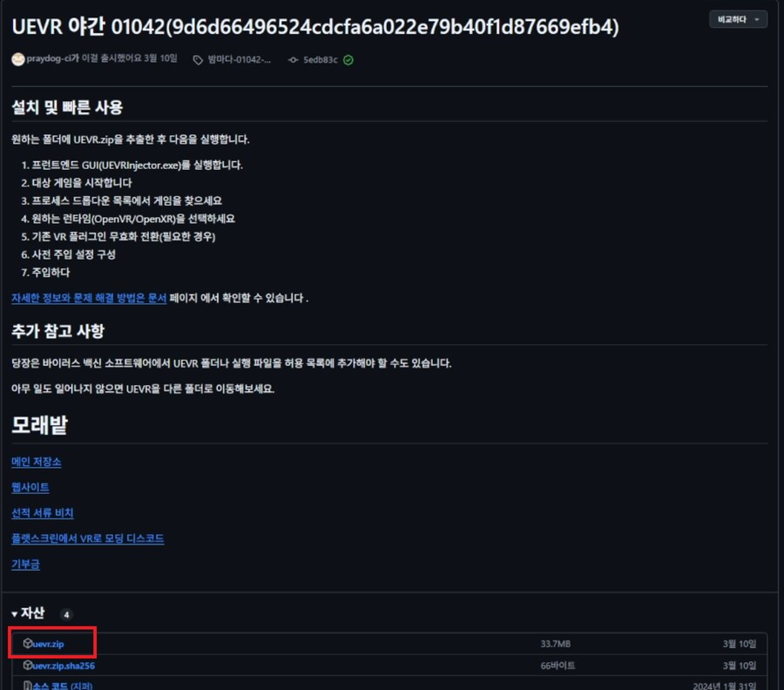The image size is (784, 690).
Task: Open the 기부금 donation link
Action: pos(25,565)
